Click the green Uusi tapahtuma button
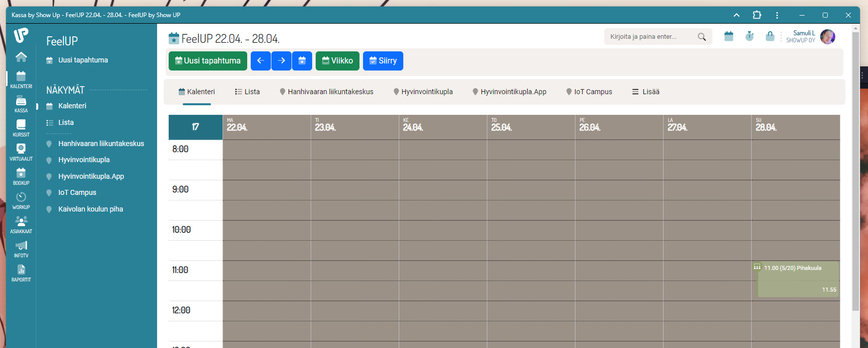This screenshot has width=868, height=348. pyautogui.click(x=207, y=61)
